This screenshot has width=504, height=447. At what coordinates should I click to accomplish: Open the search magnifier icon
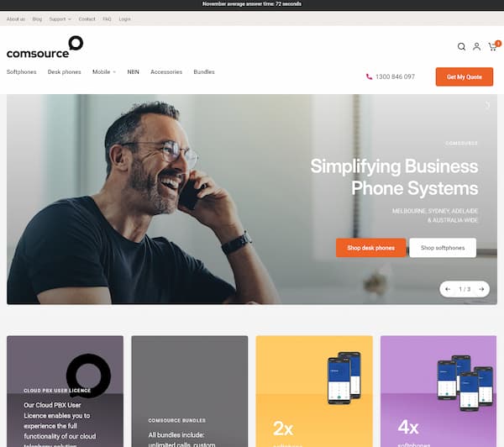click(461, 46)
